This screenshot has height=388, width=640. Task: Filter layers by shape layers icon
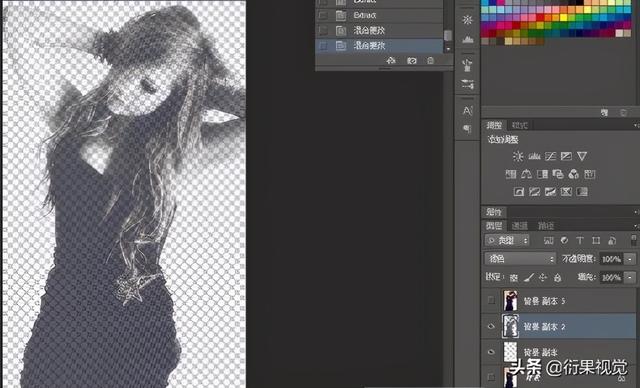(x=596, y=240)
